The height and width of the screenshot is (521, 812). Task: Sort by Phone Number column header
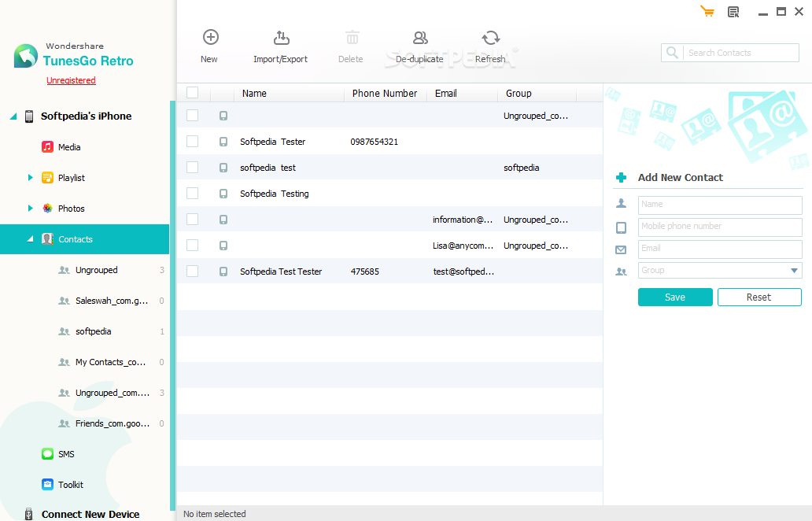point(385,93)
